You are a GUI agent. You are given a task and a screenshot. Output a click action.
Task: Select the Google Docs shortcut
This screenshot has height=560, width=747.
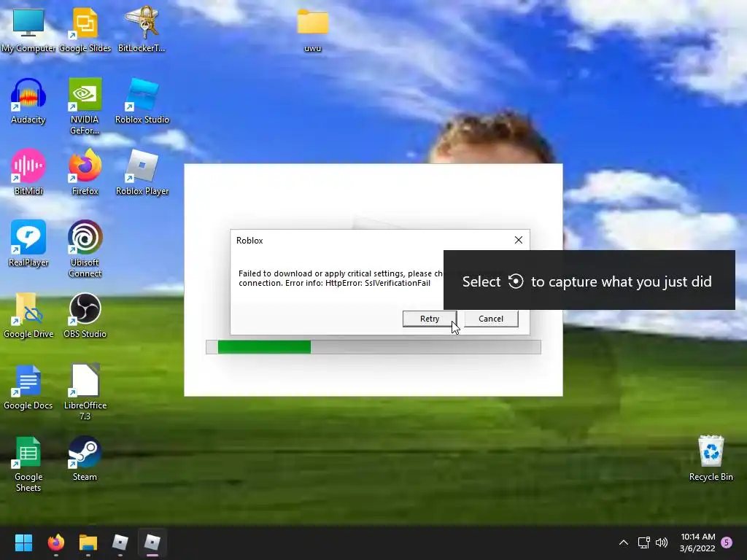coord(28,386)
